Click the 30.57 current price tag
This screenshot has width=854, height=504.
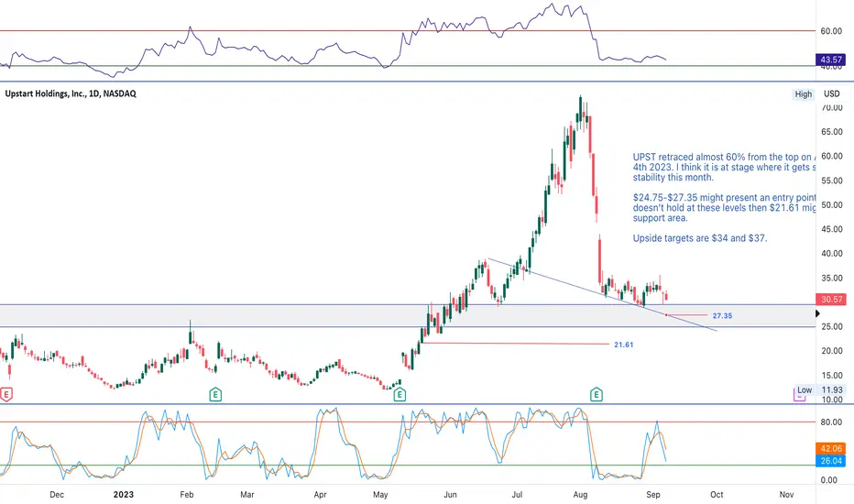tap(831, 299)
